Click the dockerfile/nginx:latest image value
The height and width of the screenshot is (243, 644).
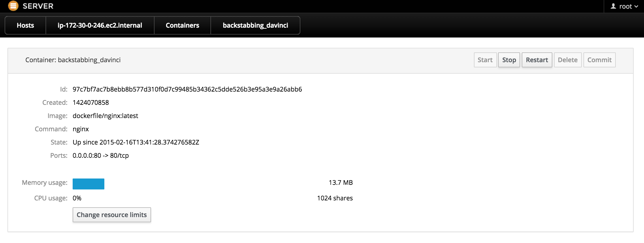[x=105, y=116]
